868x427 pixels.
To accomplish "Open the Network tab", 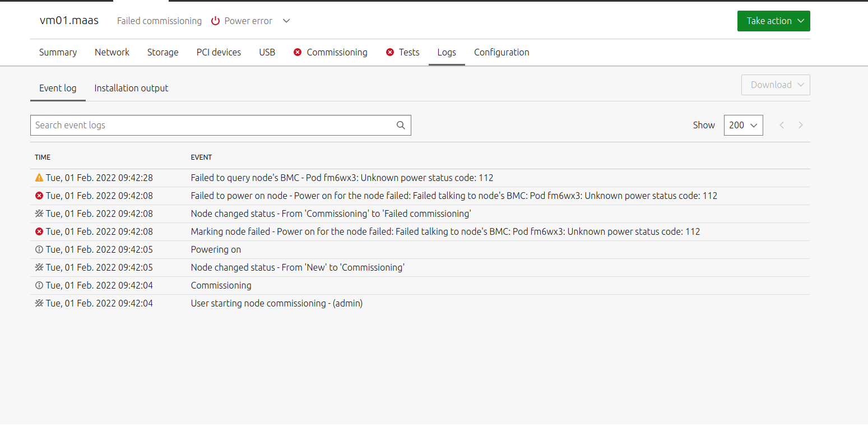I will (x=112, y=52).
